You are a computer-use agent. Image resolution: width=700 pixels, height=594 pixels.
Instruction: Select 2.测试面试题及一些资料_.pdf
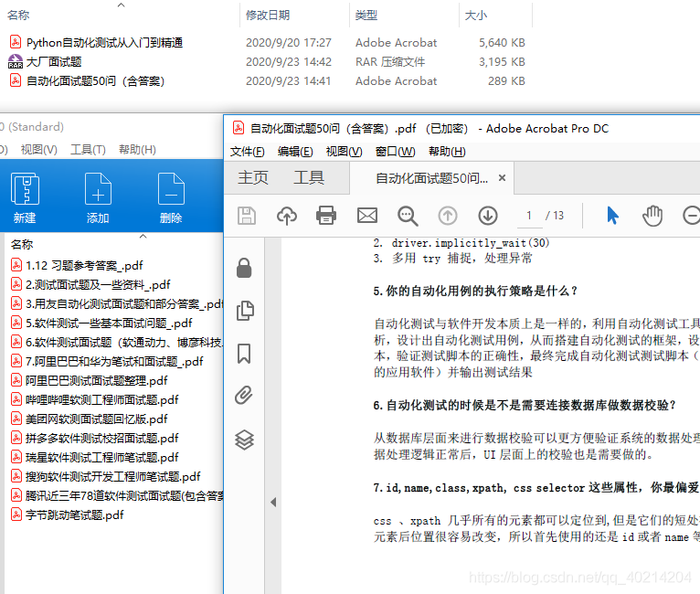point(98,285)
